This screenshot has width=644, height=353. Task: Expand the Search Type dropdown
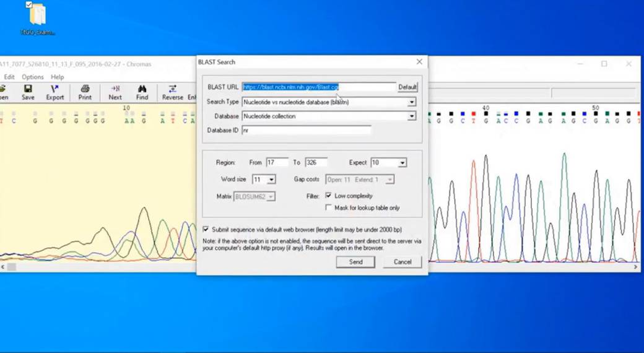click(x=411, y=102)
